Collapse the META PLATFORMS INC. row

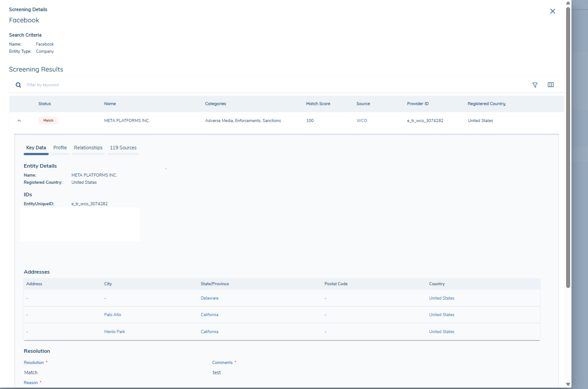click(x=19, y=121)
